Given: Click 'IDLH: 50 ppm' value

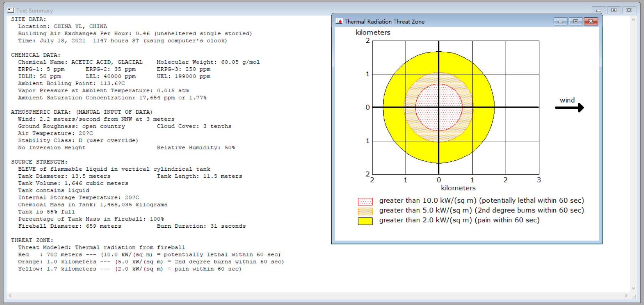Looking at the screenshot, I should click(39, 76).
